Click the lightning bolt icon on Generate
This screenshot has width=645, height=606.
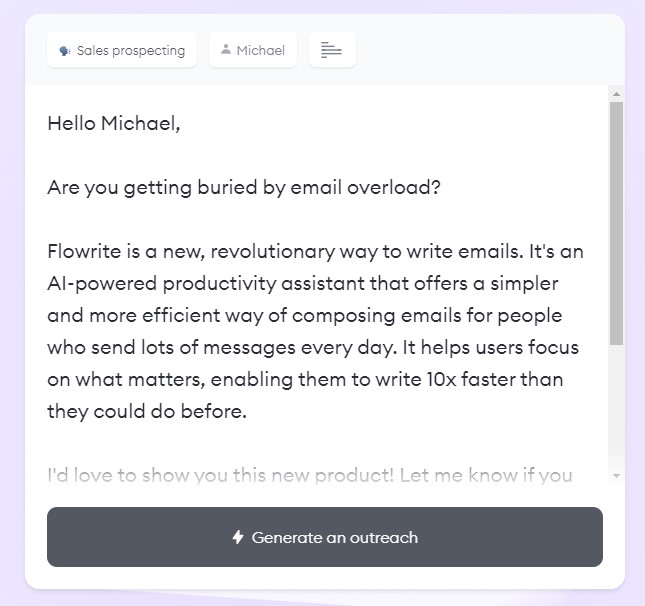(x=238, y=537)
